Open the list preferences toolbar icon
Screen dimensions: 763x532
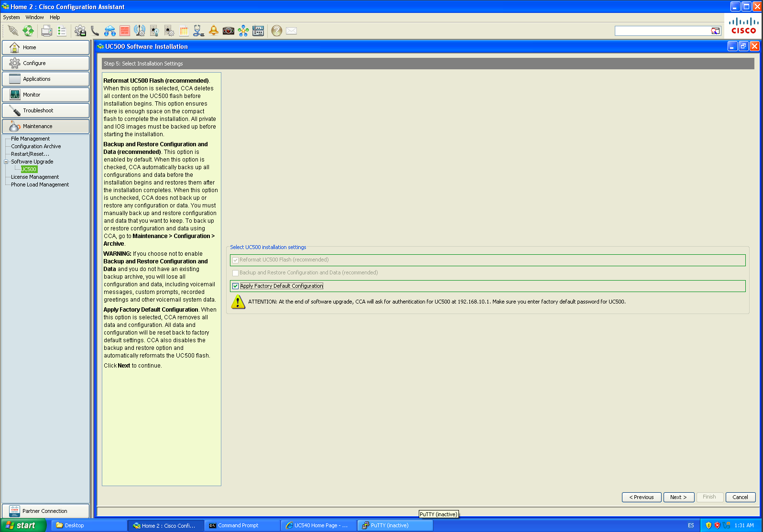pos(62,31)
